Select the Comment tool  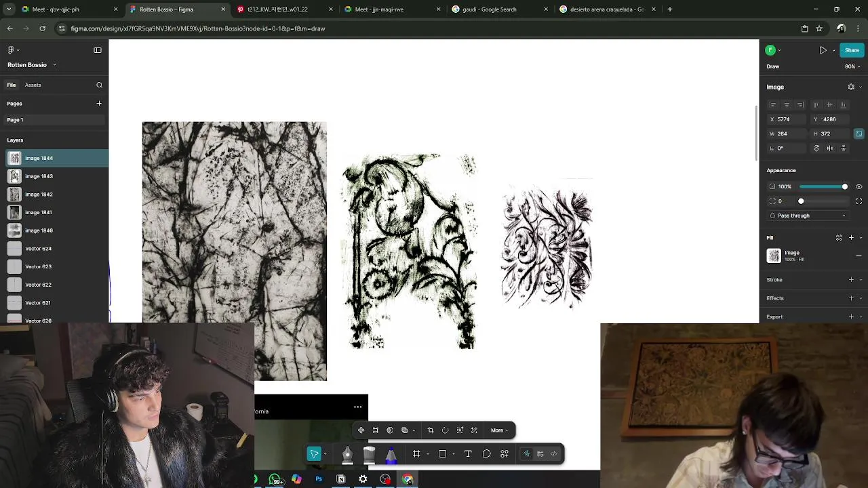(x=486, y=454)
